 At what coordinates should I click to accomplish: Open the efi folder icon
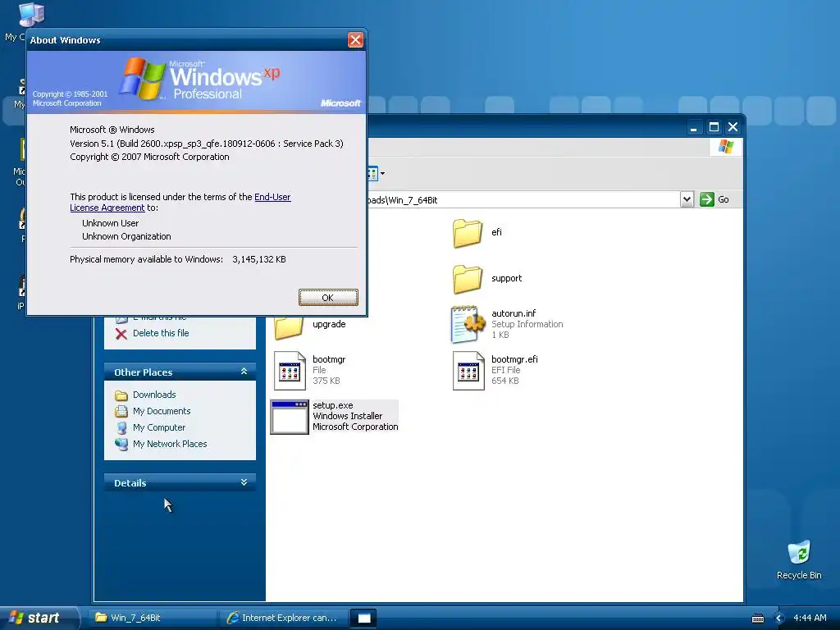[x=467, y=232]
